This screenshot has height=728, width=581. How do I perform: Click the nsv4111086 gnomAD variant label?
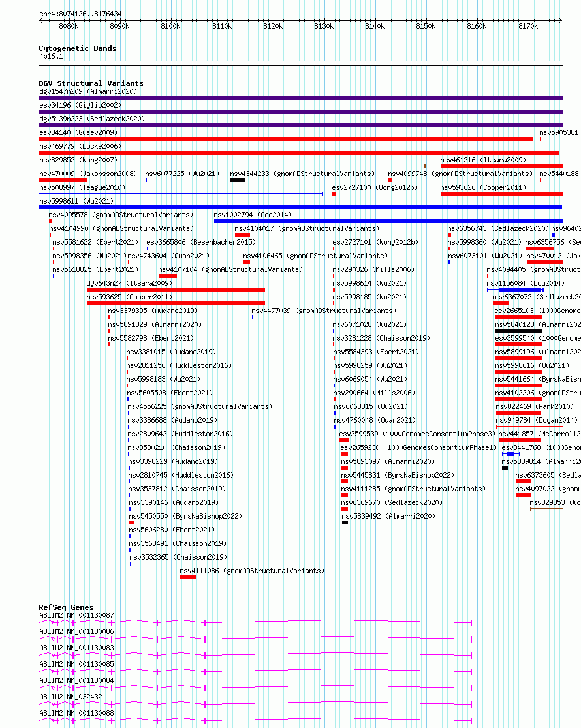pos(252,571)
